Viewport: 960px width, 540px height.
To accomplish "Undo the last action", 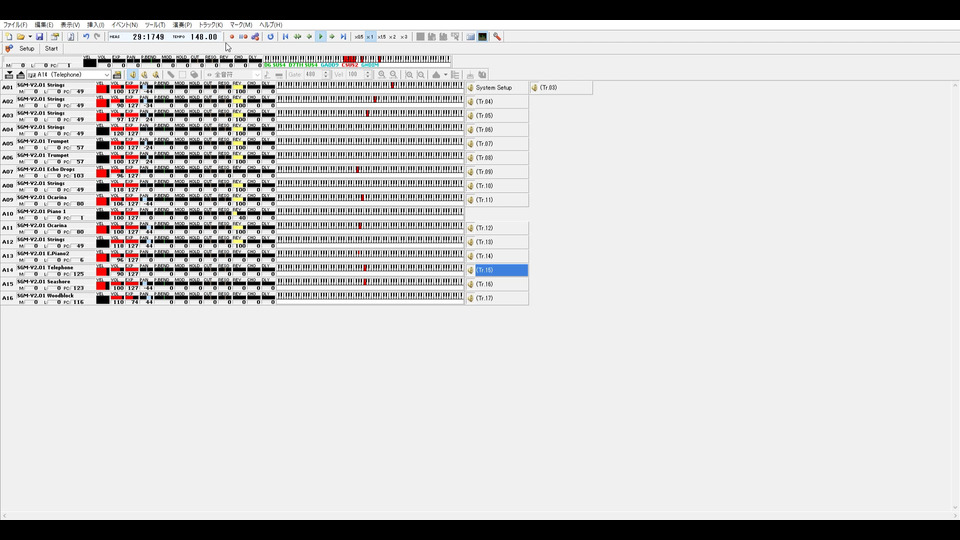I will click(86, 37).
